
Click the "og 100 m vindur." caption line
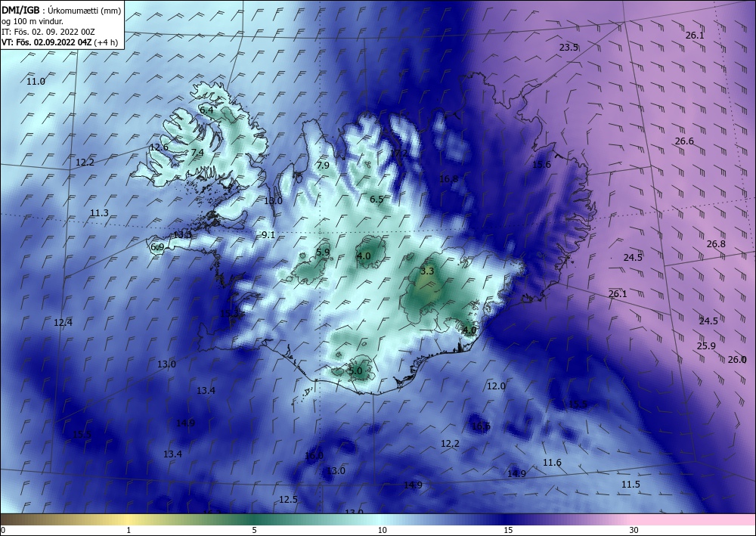tap(33, 21)
